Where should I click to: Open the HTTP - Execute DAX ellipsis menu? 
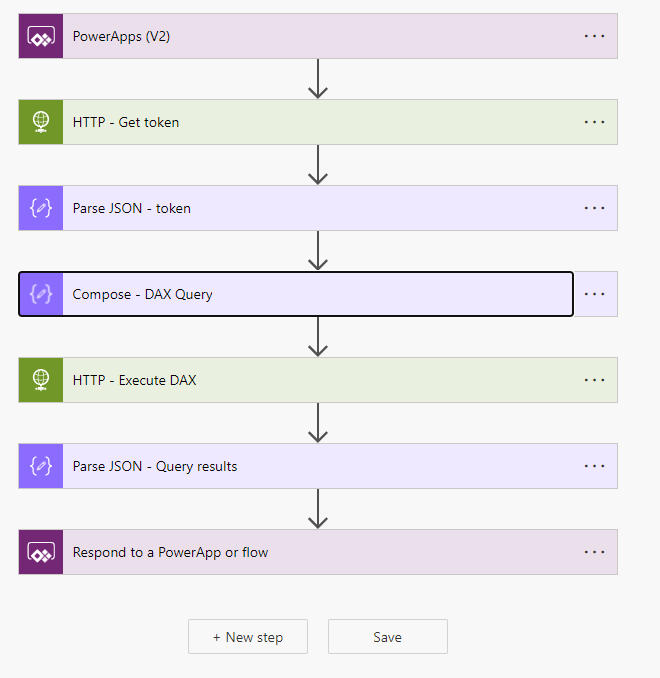pyautogui.click(x=595, y=380)
